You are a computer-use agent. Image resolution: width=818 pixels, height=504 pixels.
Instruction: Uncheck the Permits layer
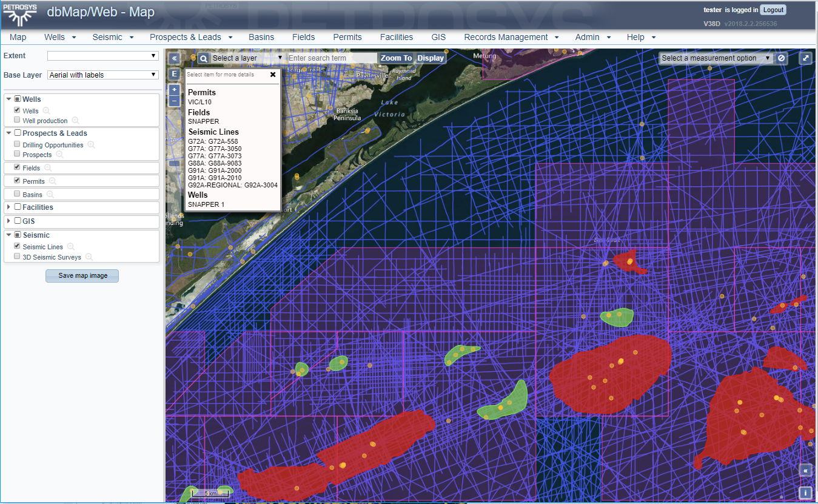click(17, 181)
